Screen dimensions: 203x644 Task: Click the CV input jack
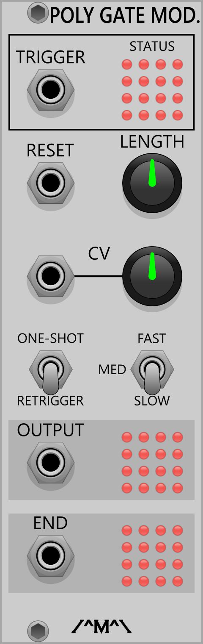(51, 276)
